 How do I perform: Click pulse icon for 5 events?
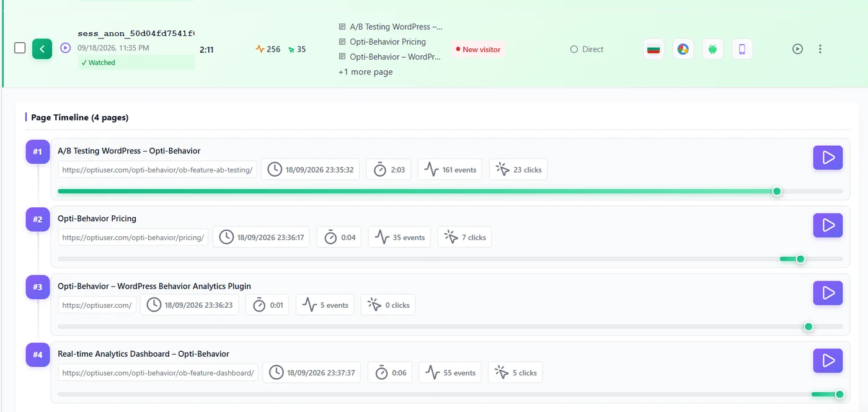tap(310, 305)
